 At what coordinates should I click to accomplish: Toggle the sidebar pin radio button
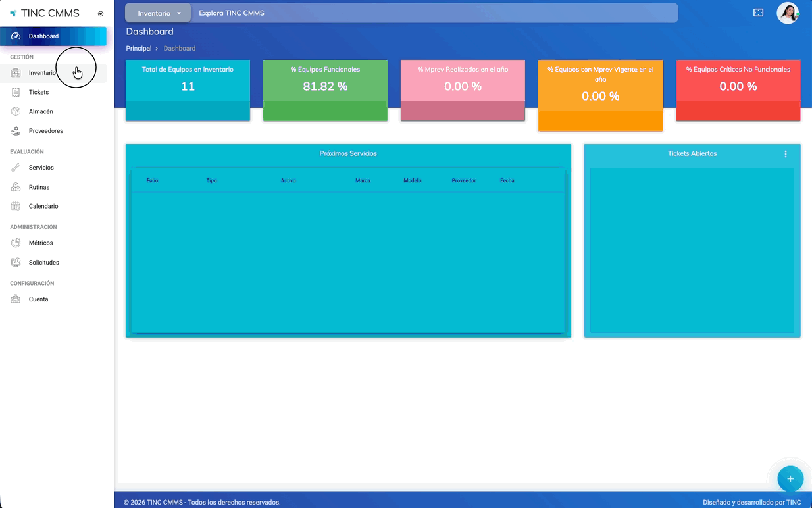pos(101,14)
